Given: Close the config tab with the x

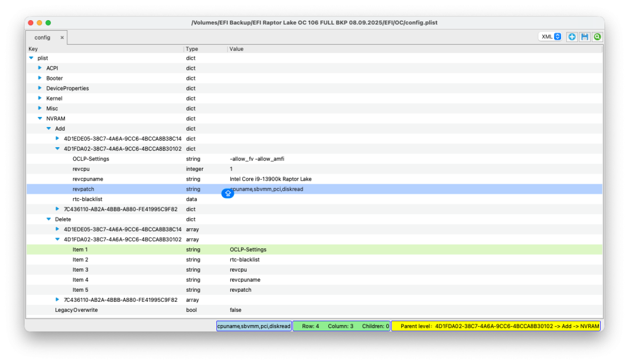Looking at the screenshot, I should (x=62, y=38).
